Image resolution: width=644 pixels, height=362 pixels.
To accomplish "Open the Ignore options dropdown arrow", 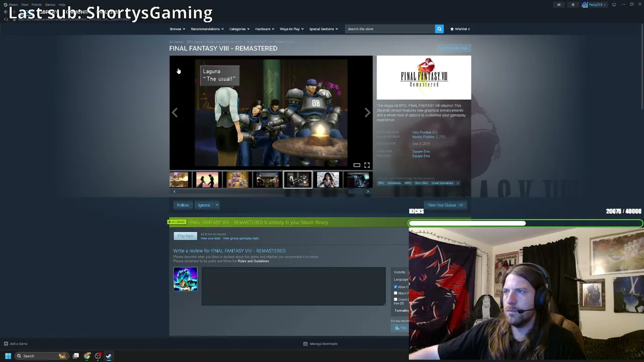I will point(217,205).
